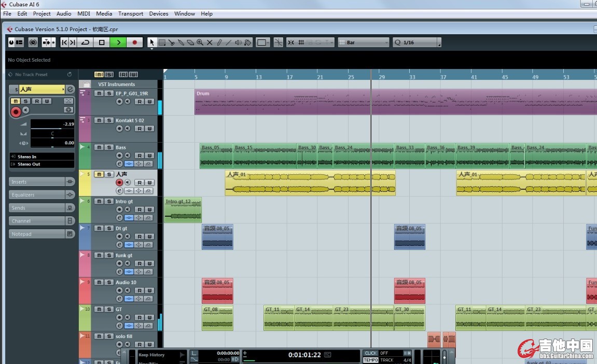Select the Range Selection tool
The width and height of the screenshot is (597, 364).
[162, 43]
